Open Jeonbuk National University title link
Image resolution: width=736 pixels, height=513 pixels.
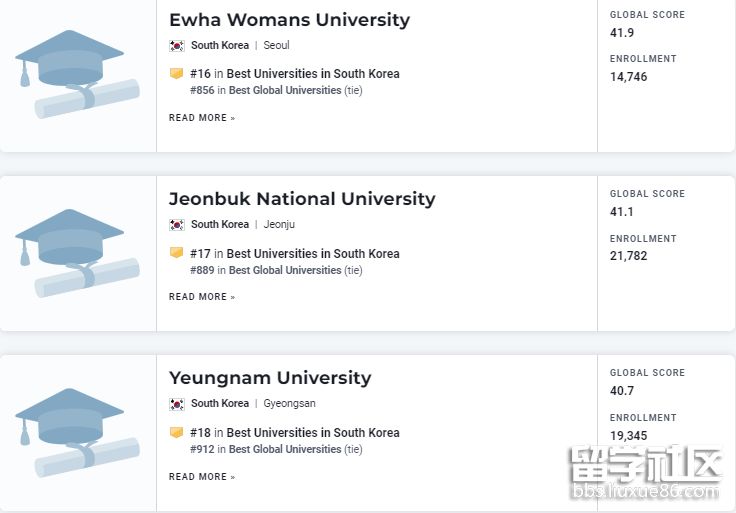coord(302,199)
